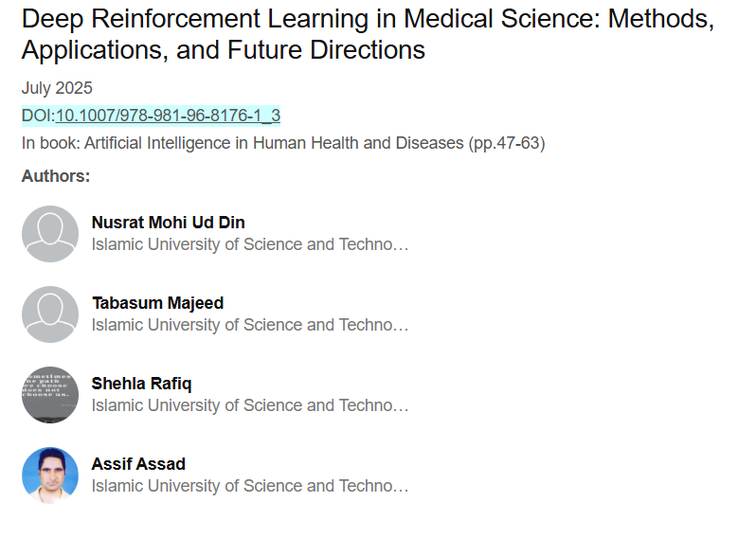Screen dimensions: 756x538
Task: Open the DOI 10.1007/978-981-96-8176-1_3 link
Action: point(168,116)
